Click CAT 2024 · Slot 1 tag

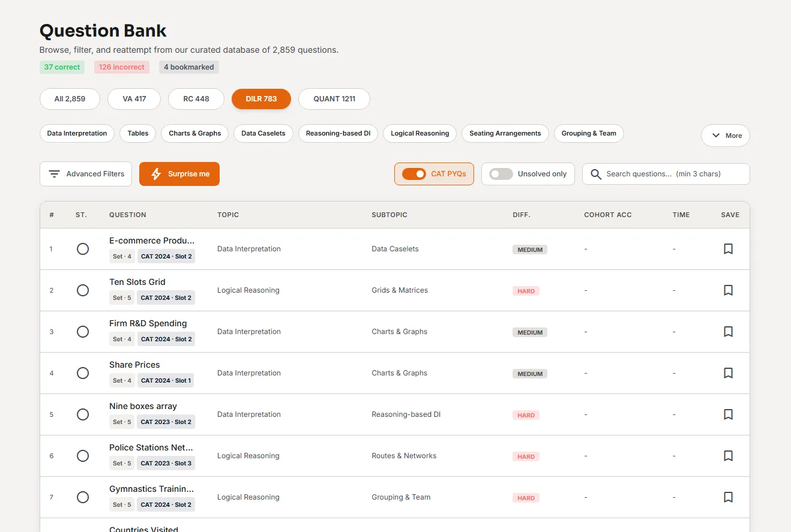pos(166,380)
